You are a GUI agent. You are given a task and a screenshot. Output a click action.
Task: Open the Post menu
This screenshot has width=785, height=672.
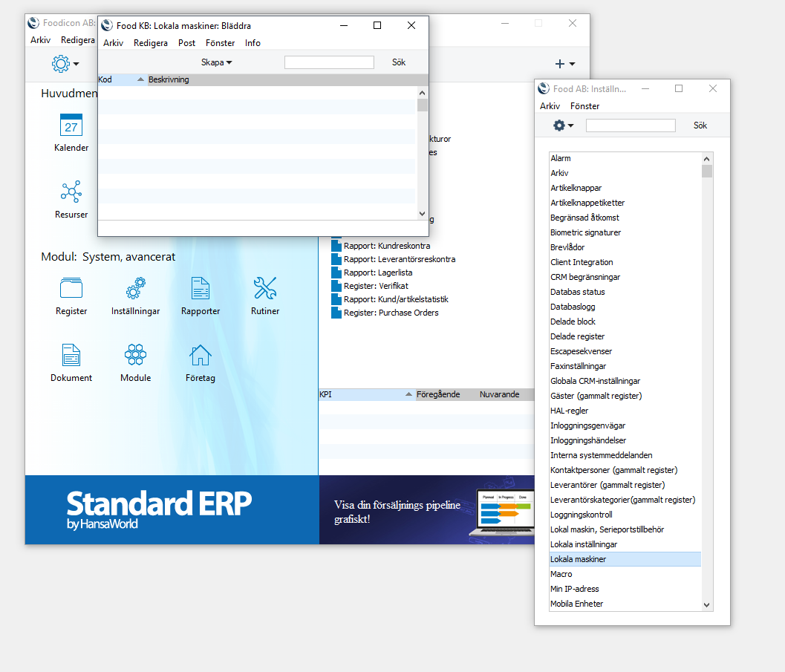[x=186, y=43]
